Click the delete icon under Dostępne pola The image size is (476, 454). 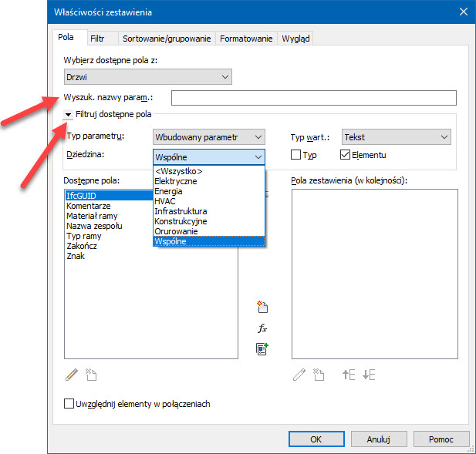coord(90,375)
